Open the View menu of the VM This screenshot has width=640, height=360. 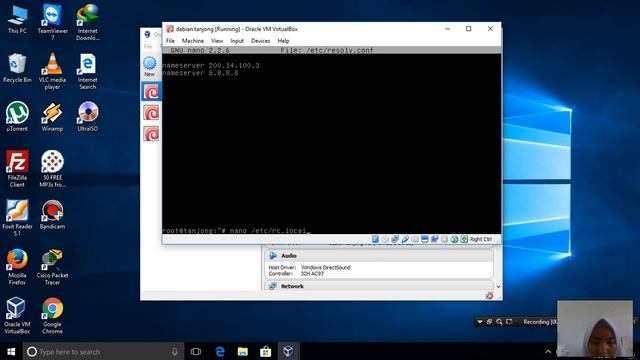point(217,41)
